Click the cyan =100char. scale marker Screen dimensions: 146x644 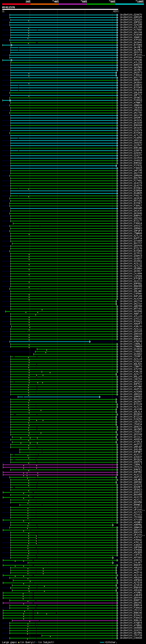[x=102, y=642]
